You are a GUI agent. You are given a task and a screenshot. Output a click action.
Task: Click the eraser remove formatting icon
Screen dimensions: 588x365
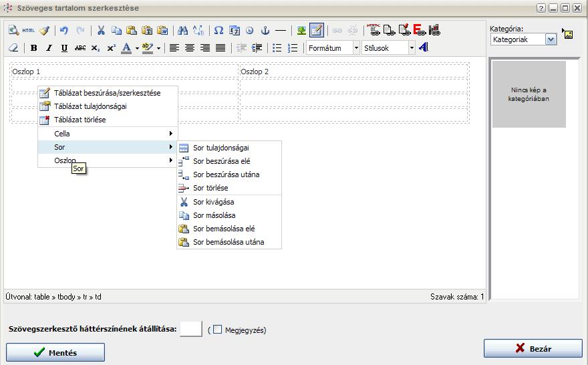[x=13, y=48]
